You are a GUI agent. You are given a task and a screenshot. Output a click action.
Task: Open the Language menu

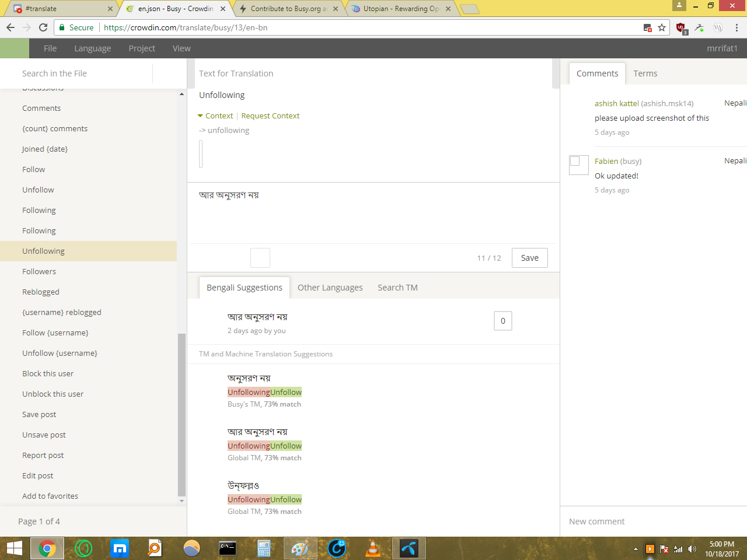93,48
